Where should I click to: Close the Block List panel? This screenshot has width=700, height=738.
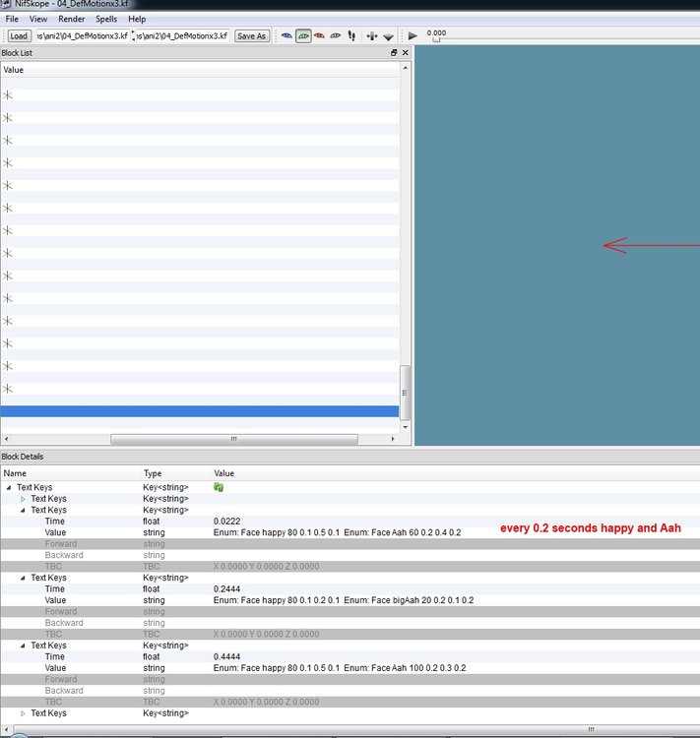pyautogui.click(x=405, y=53)
